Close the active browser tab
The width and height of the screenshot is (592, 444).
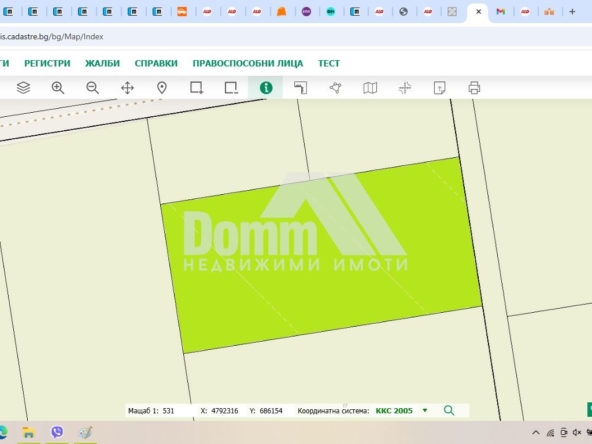(478, 12)
